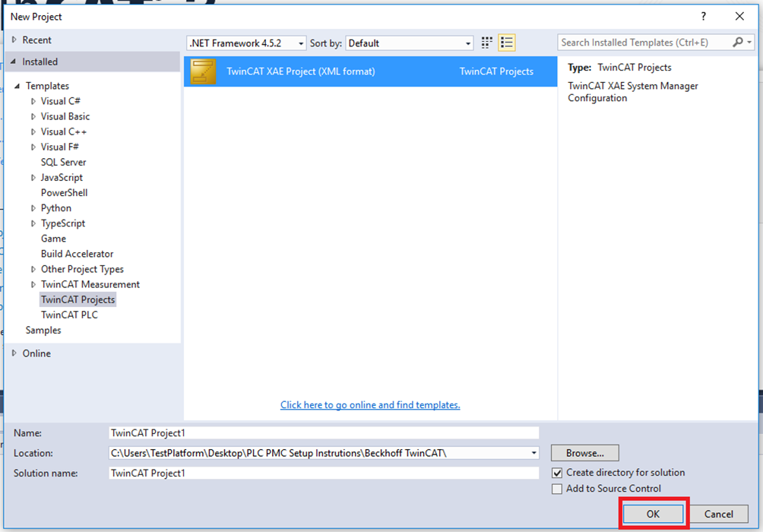Toggle Create directory for solution checkbox
The width and height of the screenshot is (763, 532).
557,473
